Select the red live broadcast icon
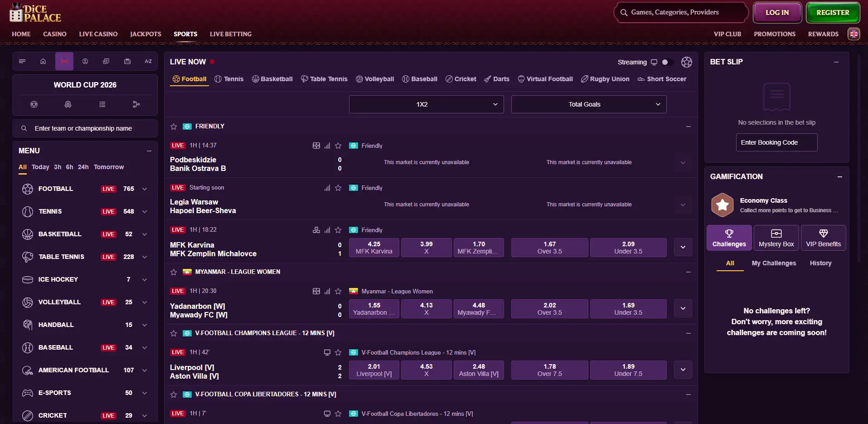Screen dimensions: 868x424 click(64, 61)
